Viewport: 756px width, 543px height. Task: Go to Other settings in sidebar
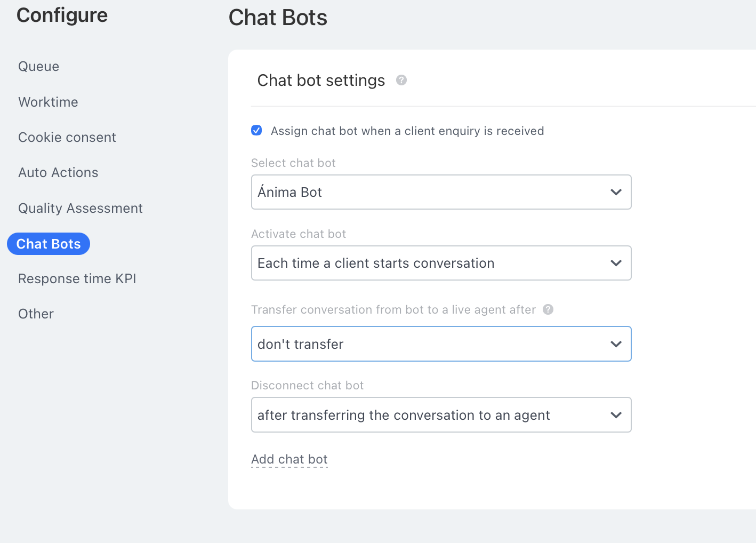36,314
